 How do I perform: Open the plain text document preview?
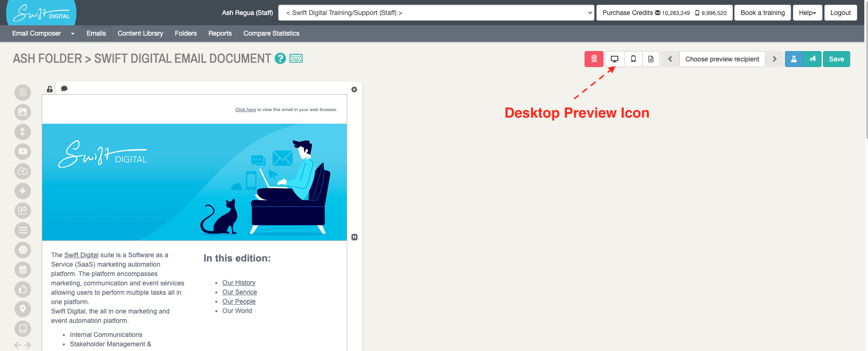coord(651,59)
